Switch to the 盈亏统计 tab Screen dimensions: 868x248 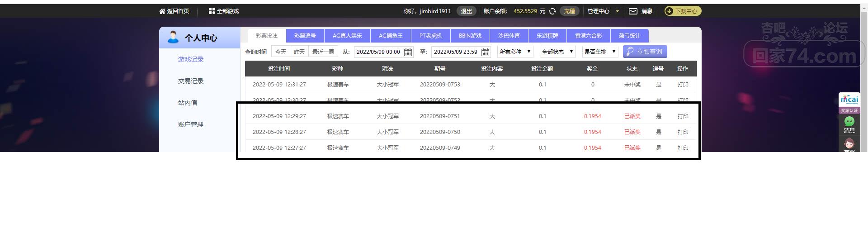tap(630, 36)
